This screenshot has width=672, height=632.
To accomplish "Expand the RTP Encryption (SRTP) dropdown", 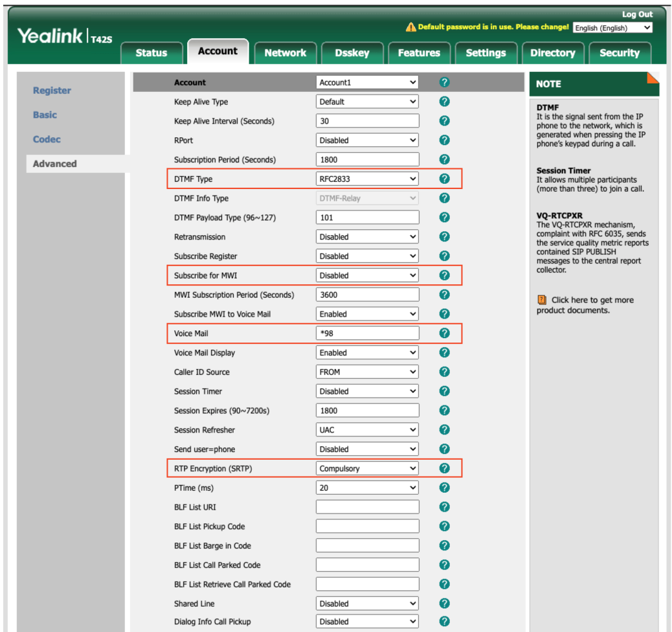I will 367,468.
